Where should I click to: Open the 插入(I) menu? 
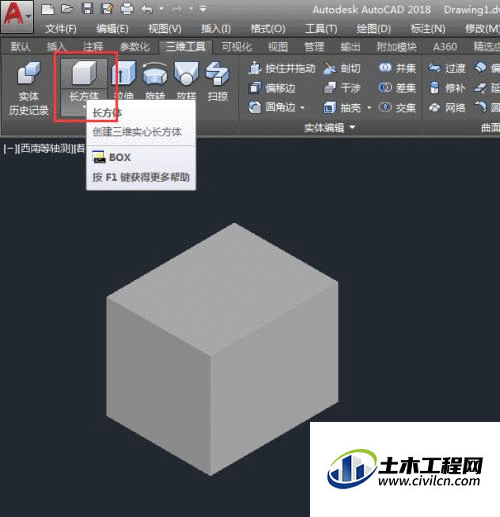(216, 29)
